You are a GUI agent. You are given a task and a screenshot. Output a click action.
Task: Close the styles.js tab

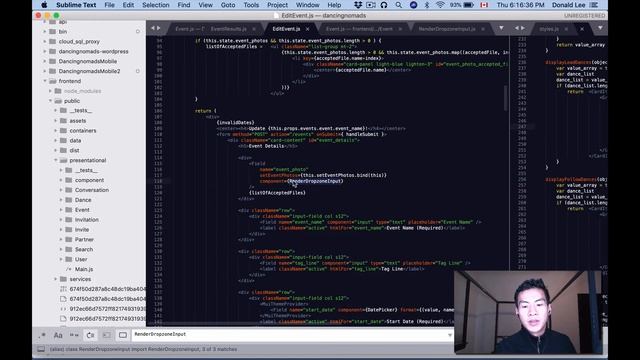tap(566, 29)
